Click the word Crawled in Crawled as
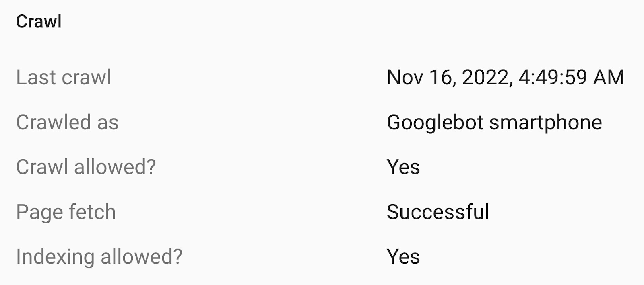Screen dimensions: 644x285 click(53, 122)
